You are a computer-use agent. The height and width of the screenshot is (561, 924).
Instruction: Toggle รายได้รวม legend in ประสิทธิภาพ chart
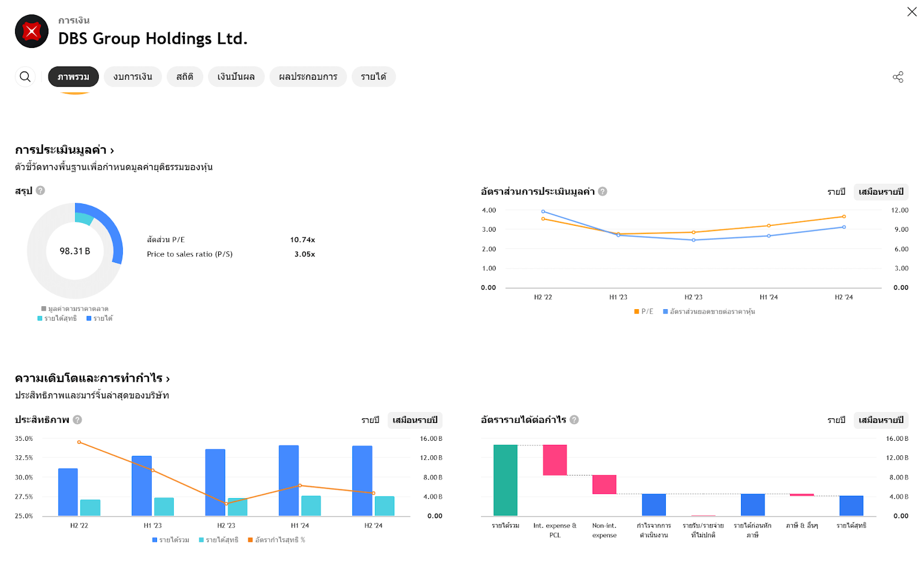tap(171, 540)
